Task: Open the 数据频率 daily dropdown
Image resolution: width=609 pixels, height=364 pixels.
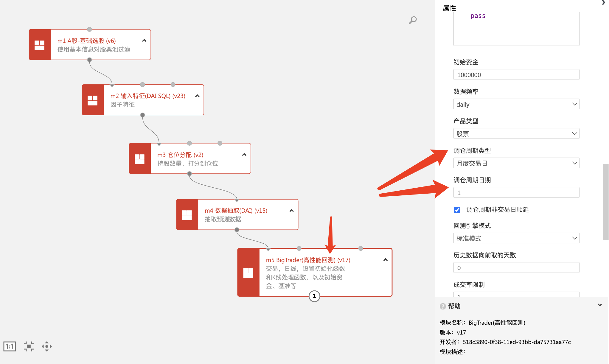Action: point(516,104)
